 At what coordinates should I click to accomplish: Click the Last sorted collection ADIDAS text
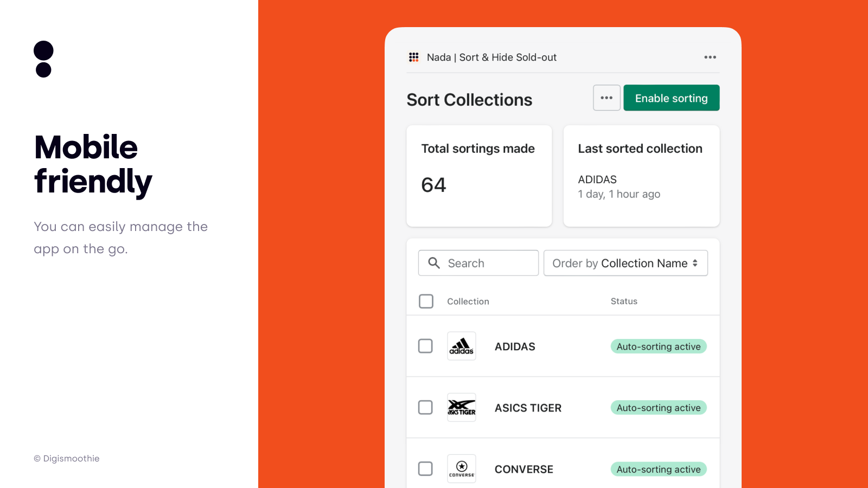coord(597,179)
